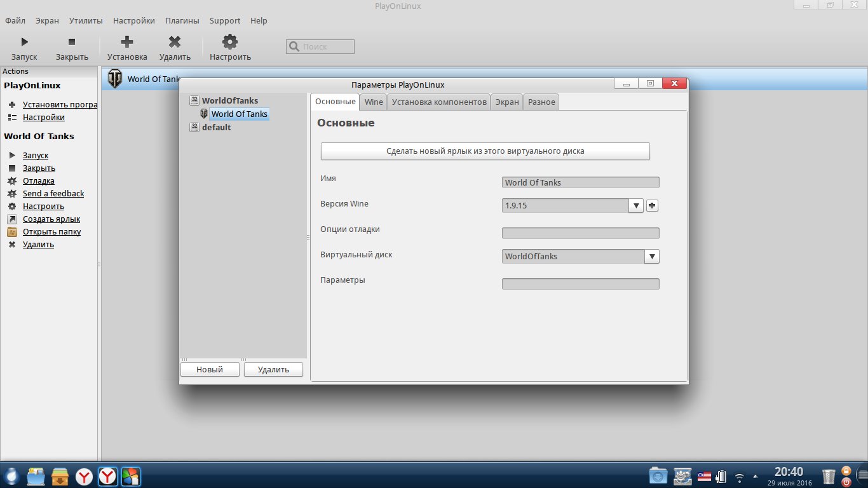
Task: Open the Настройки menu in the menu bar
Action: [x=134, y=20]
